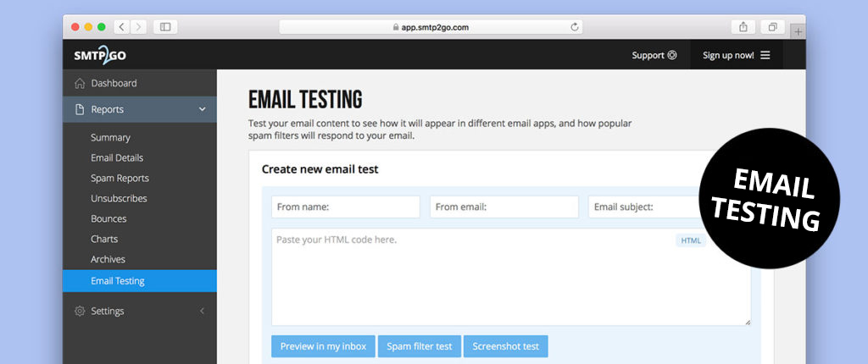Click the Support lifebuoy icon
The height and width of the screenshot is (364, 868).
(x=672, y=55)
